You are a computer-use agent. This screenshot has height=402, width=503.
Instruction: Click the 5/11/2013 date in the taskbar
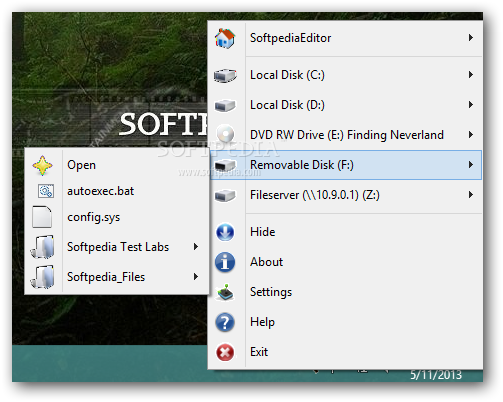pos(436,375)
